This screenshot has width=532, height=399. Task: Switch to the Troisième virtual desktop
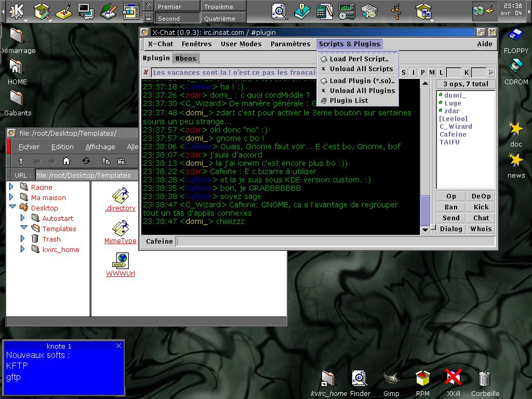(x=223, y=6)
